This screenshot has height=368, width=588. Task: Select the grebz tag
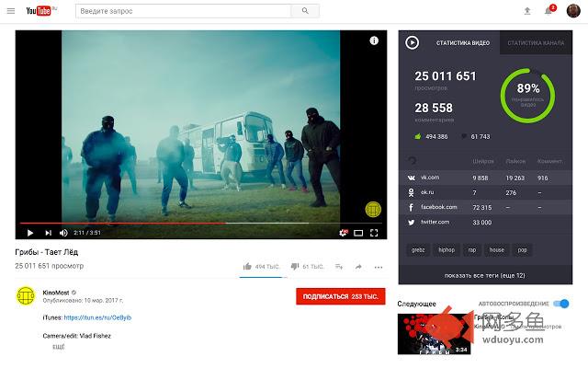[418, 249]
